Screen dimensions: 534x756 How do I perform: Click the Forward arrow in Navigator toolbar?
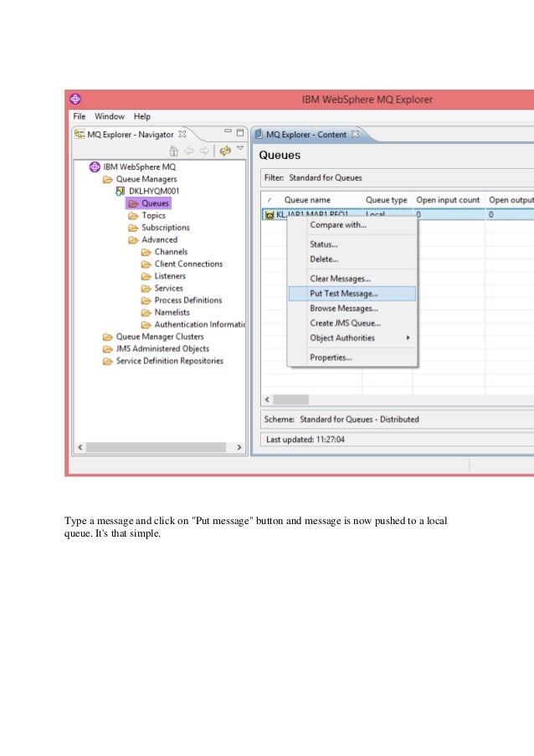click(204, 151)
